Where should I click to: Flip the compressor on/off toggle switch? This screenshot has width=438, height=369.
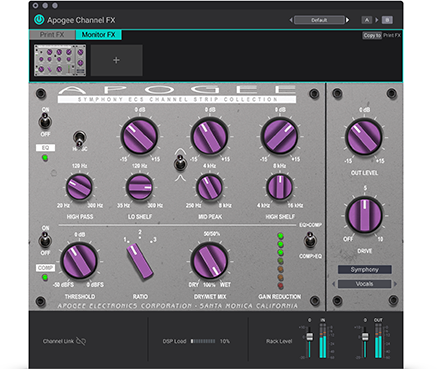[x=45, y=240]
